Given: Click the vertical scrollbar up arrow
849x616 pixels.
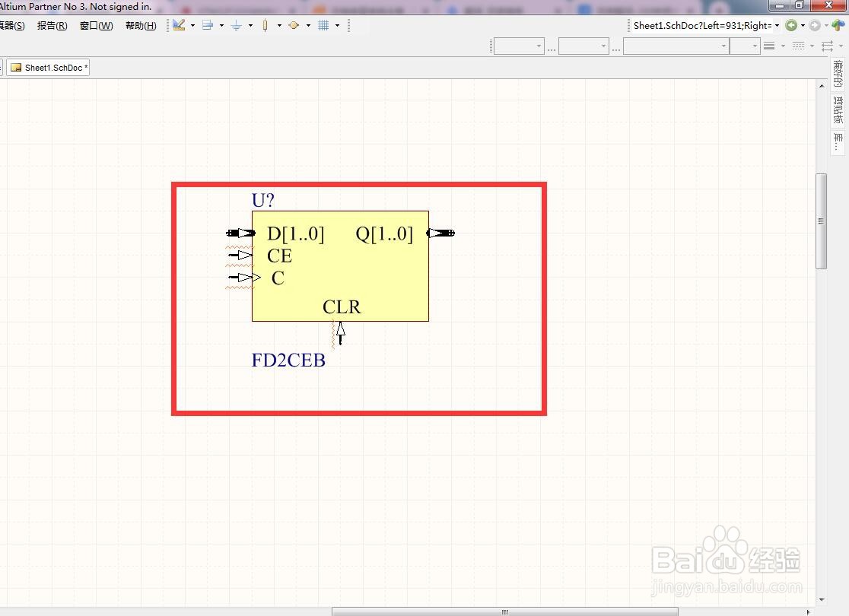Looking at the screenshot, I should [822, 85].
